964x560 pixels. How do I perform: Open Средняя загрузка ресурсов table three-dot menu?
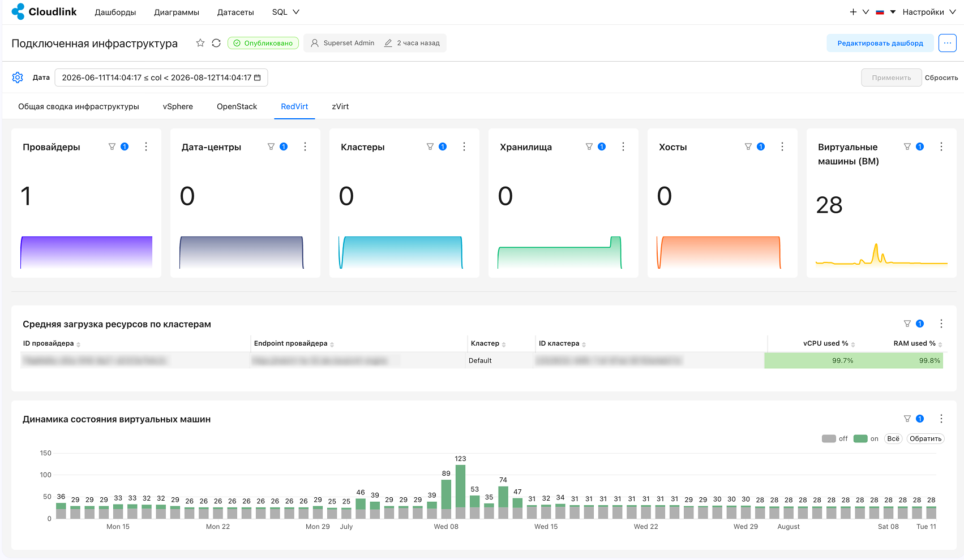(941, 324)
